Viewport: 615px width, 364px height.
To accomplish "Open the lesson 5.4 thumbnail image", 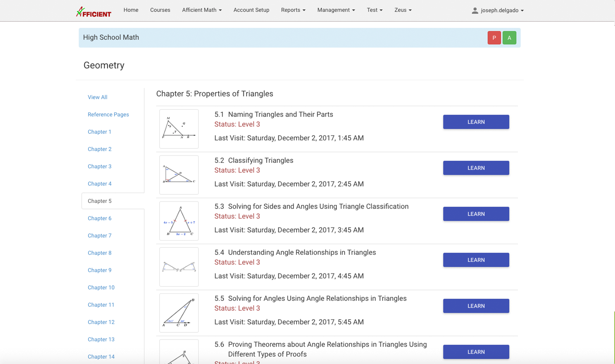I will pyautogui.click(x=179, y=267).
